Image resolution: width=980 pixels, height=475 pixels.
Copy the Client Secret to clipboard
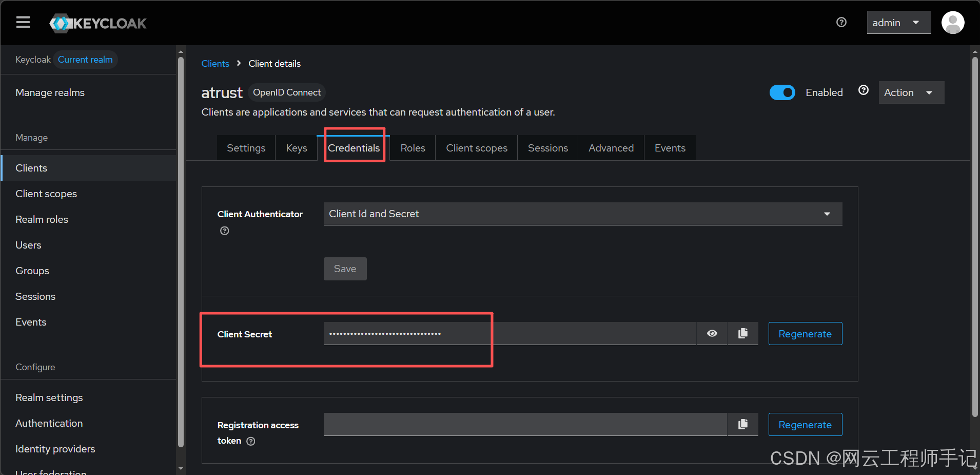tap(742, 333)
